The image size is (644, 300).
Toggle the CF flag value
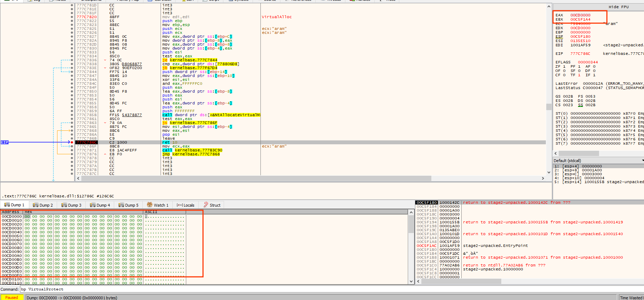564,75
